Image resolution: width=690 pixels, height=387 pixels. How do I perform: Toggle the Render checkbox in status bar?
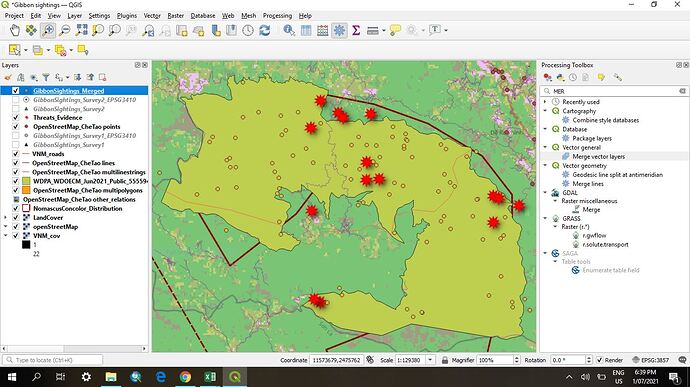(599, 360)
